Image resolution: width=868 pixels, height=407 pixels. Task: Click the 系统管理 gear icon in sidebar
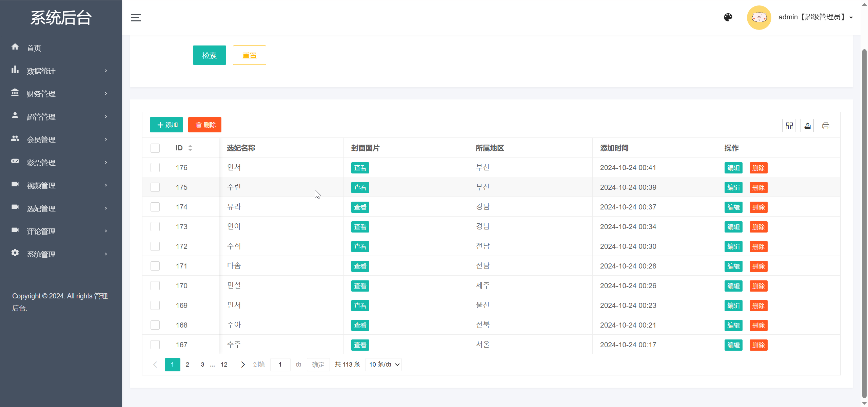pos(15,254)
